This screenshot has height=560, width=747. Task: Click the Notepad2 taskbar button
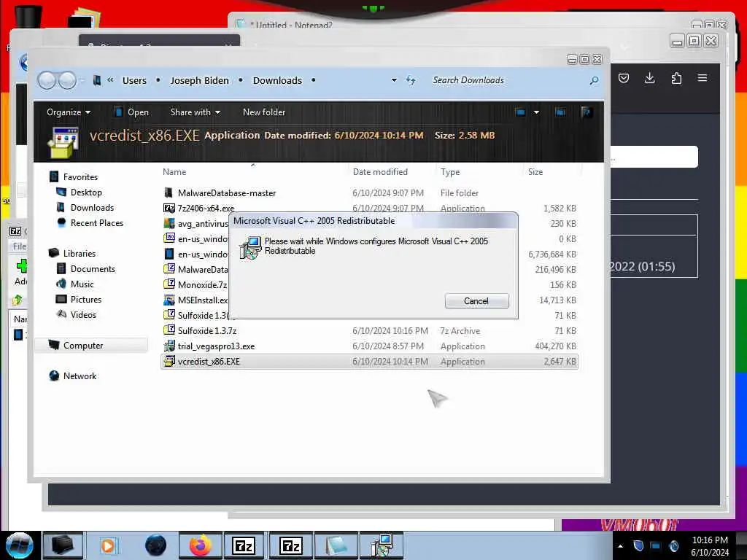336,545
